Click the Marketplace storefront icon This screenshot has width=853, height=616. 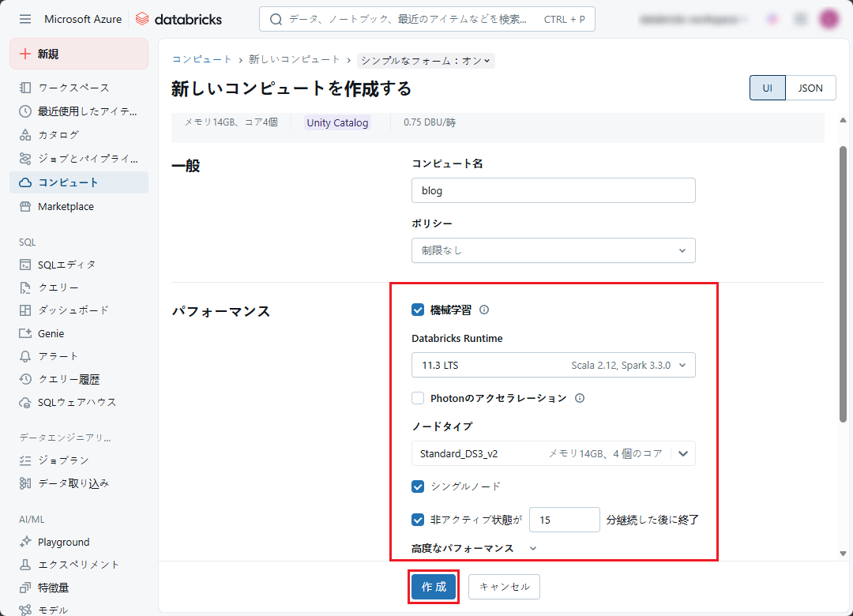pos(25,206)
